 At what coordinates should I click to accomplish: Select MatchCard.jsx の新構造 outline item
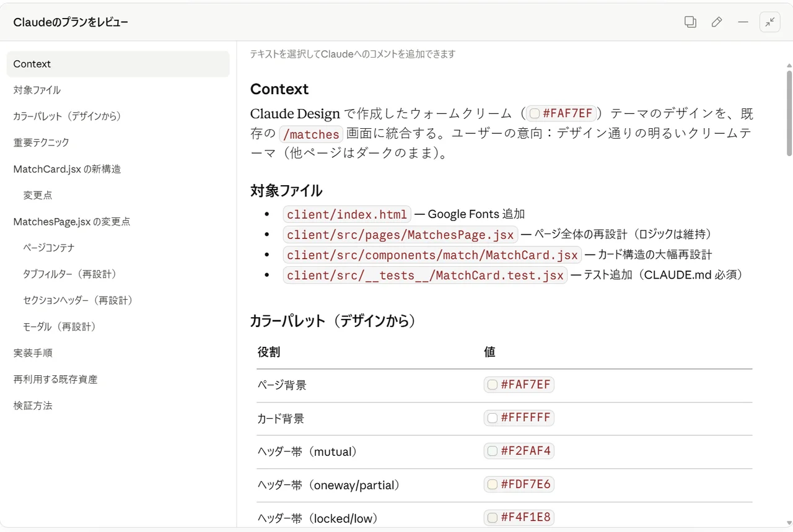(x=67, y=169)
